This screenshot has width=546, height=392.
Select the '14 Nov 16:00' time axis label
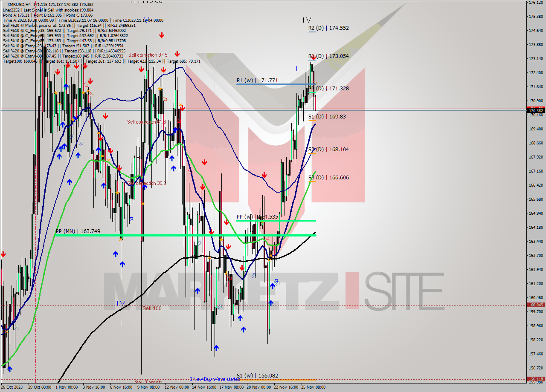pos(204,387)
